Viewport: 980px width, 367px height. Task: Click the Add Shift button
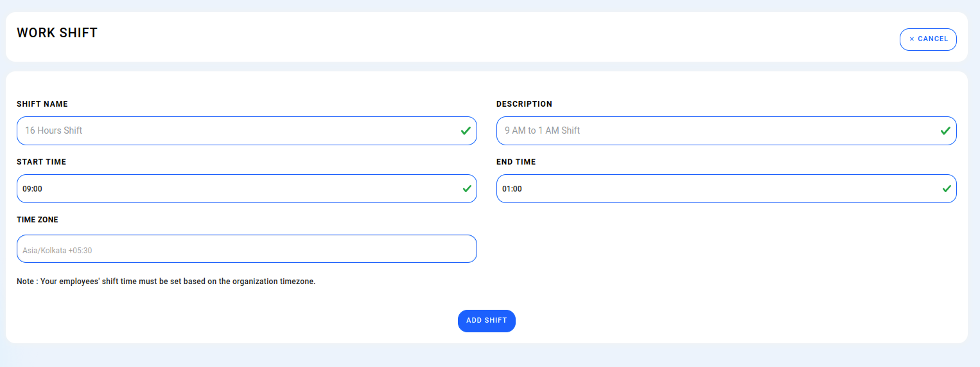(x=487, y=321)
